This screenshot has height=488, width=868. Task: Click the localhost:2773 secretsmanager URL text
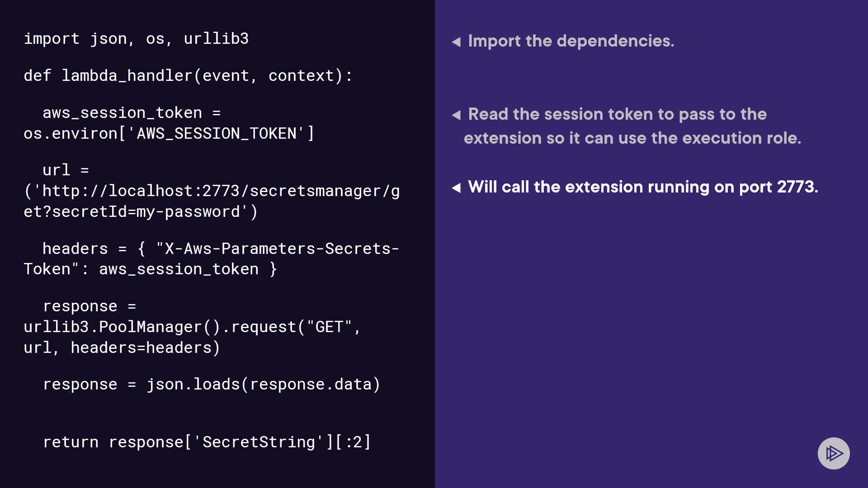point(212,191)
